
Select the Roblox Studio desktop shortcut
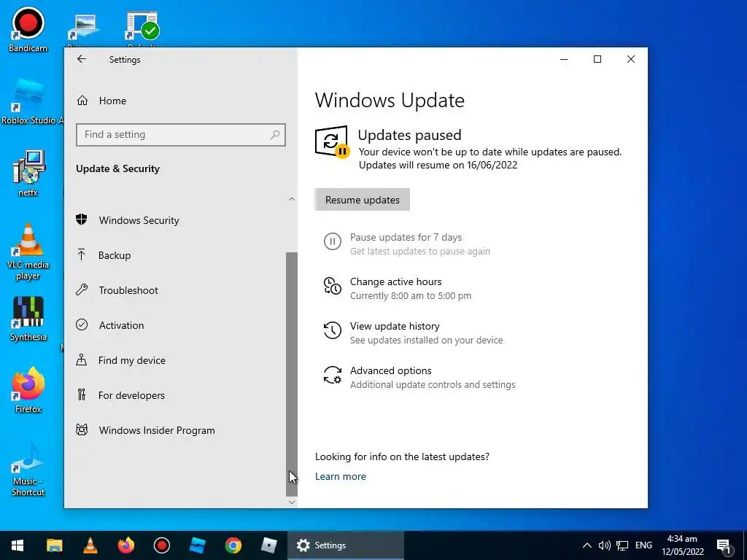(x=31, y=102)
